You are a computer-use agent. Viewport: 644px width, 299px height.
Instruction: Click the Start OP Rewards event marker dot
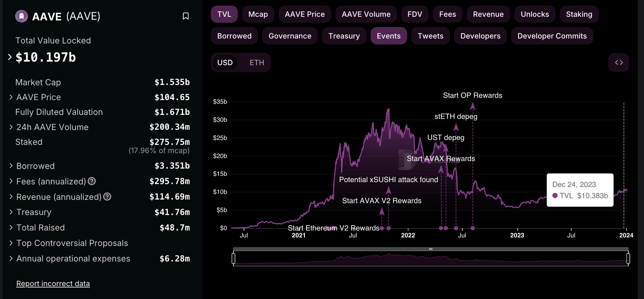pos(473,228)
